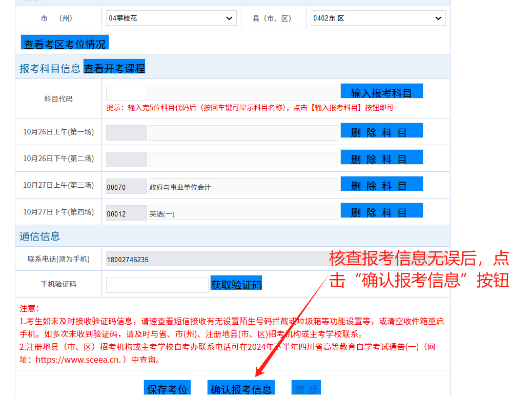The width and height of the screenshot is (532, 396).
Task: Click the 查看开考课程 button
Action: (x=114, y=67)
